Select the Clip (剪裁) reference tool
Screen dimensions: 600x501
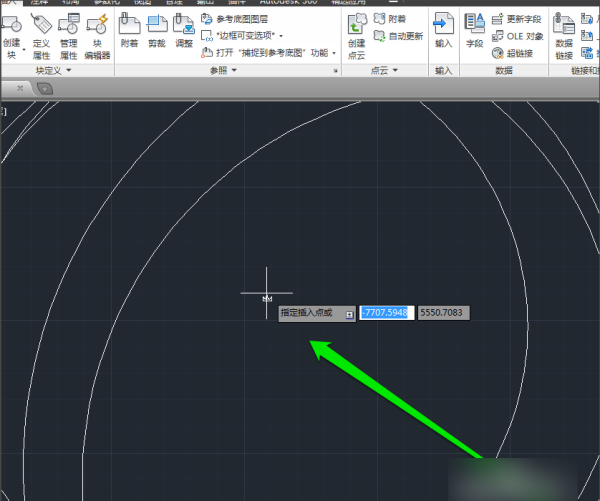(x=157, y=32)
